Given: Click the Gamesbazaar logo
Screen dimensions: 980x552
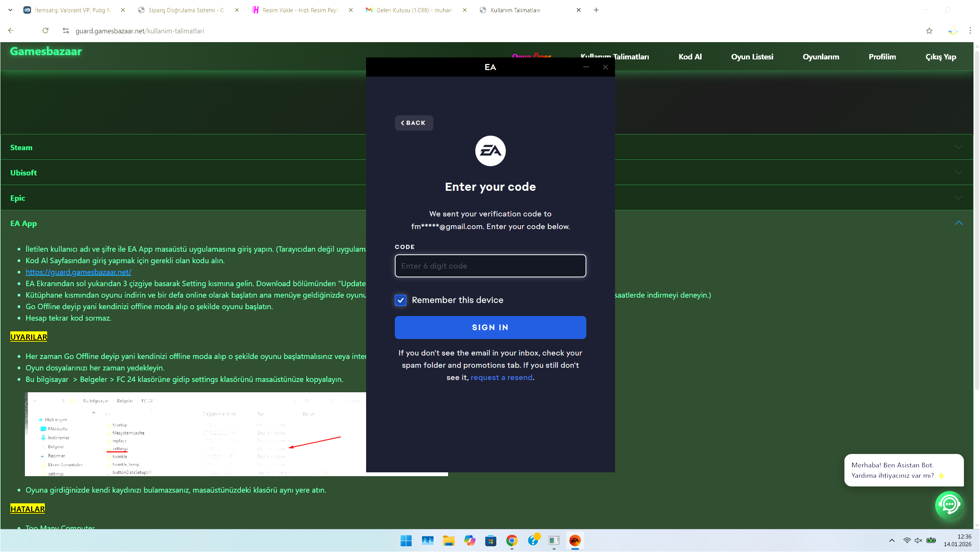Looking at the screenshot, I should (46, 51).
